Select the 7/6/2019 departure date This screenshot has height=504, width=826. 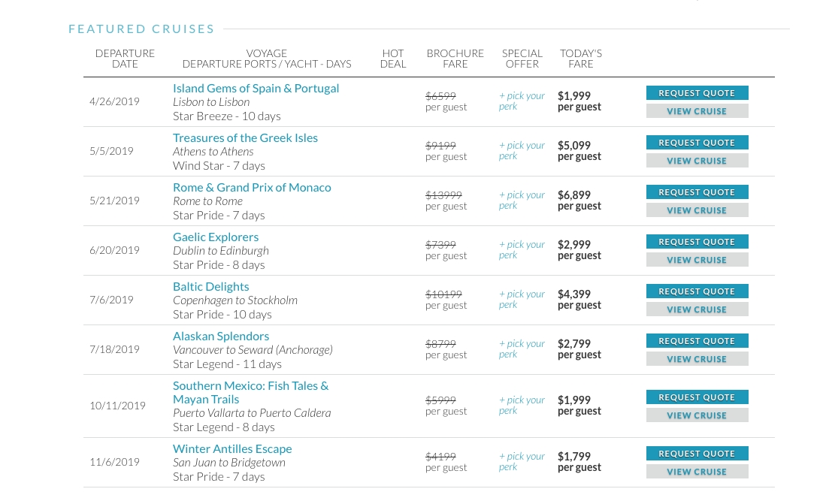111,300
